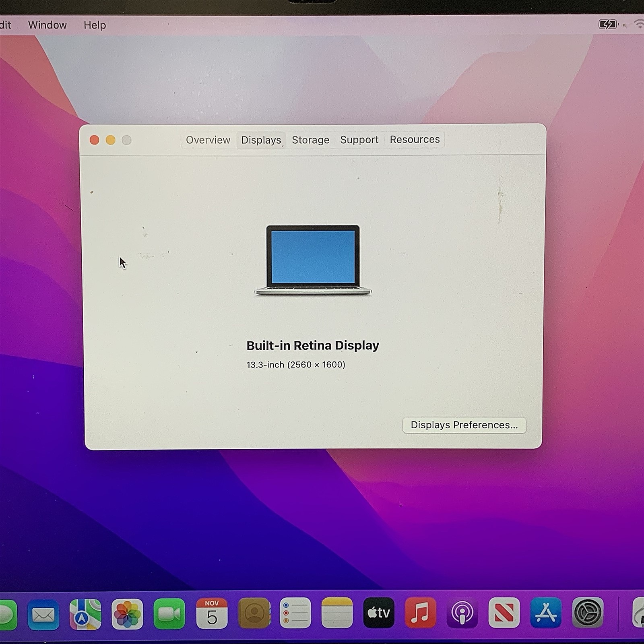The image size is (644, 644).
Task: Select the Storage tab
Action: (x=310, y=140)
